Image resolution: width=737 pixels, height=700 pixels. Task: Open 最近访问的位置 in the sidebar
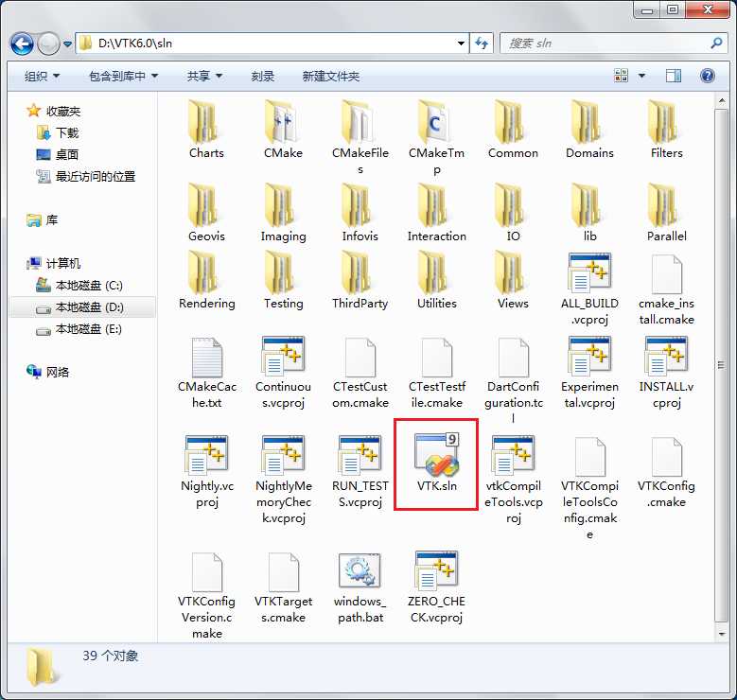86,176
